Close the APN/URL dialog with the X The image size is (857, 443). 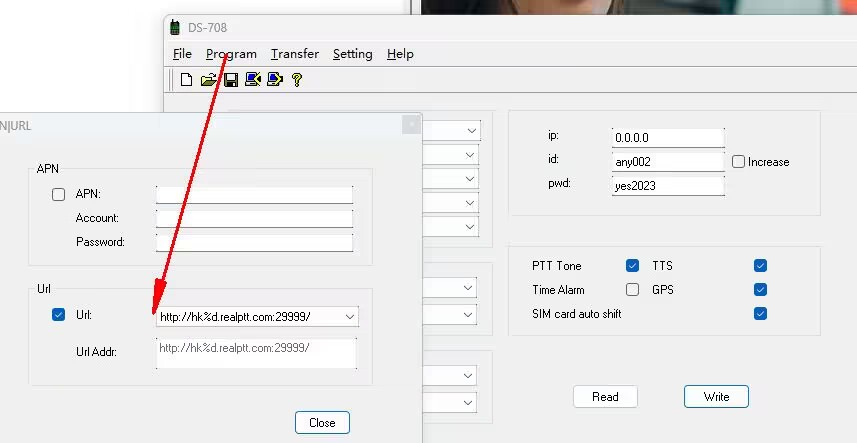tap(410, 125)
